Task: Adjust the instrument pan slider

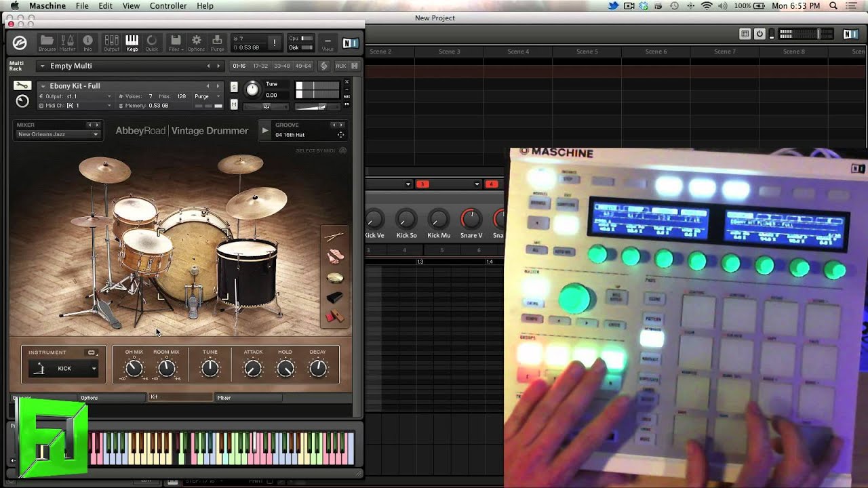Action: point(266,106)
